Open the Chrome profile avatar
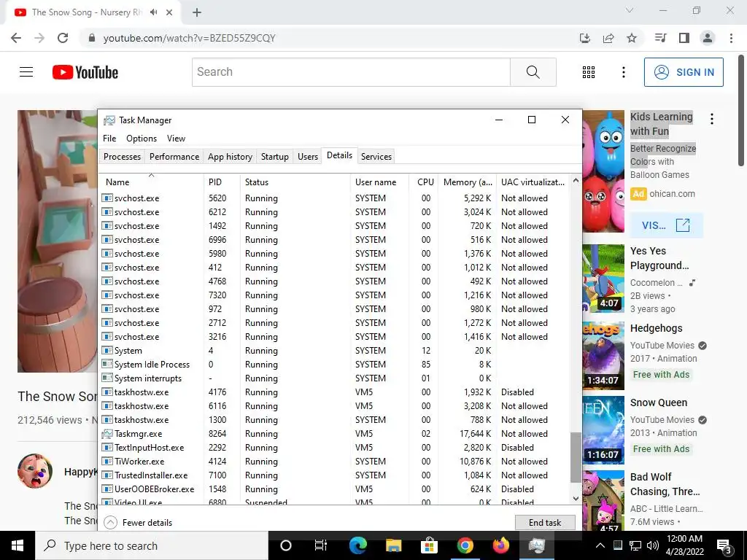The width and height of the screenshot is (747, 560). (708, 38)
